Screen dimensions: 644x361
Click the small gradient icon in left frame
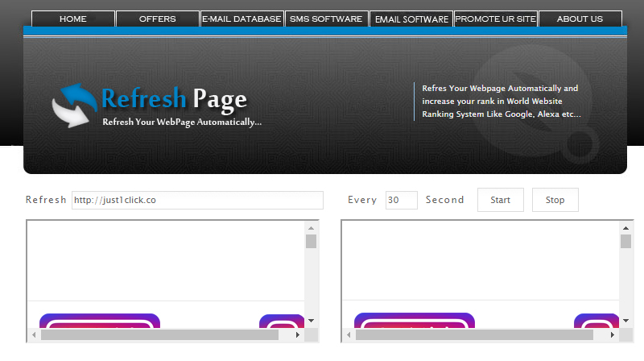[282, 322]
